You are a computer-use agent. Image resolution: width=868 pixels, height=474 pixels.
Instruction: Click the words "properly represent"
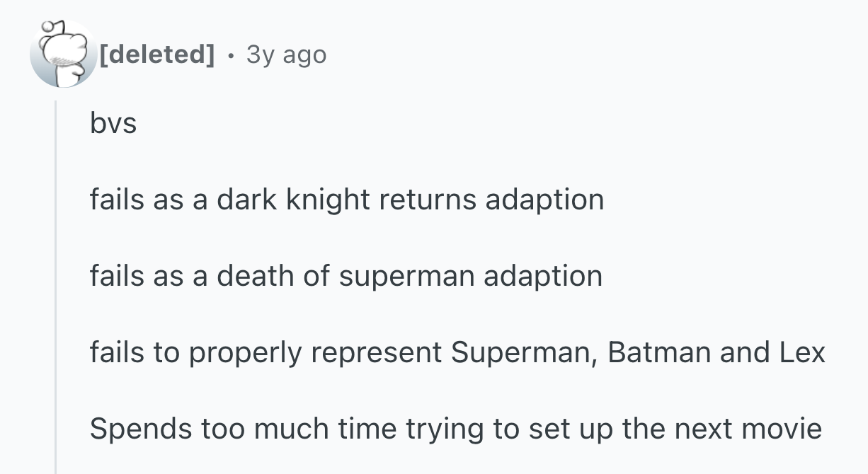(315, 352)
